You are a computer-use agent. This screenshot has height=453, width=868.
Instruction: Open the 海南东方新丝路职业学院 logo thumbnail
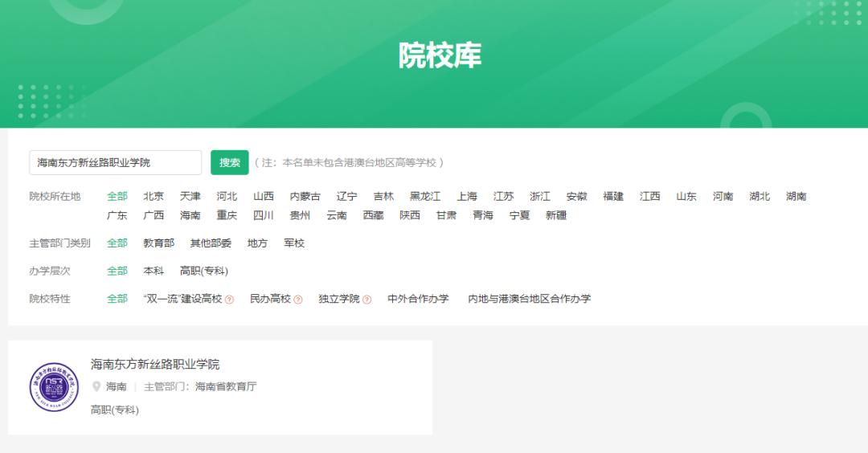pos(54,387)
